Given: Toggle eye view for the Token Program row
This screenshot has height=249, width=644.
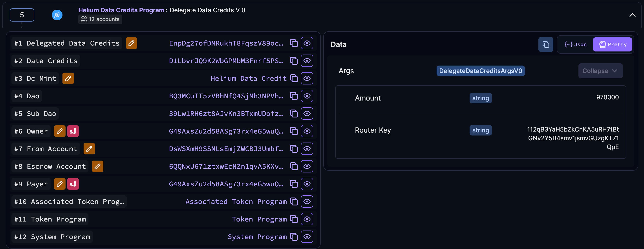Looking at the screenshot, I should [307, 219].
